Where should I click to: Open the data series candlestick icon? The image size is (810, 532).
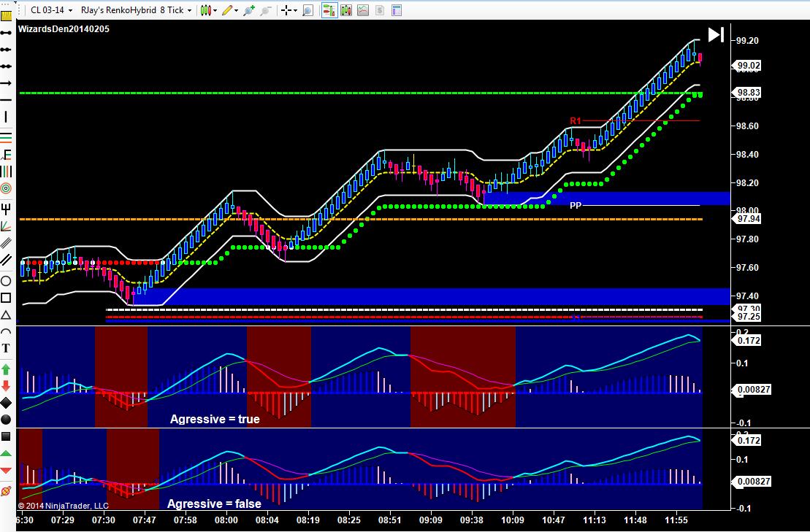pyautogui.click(x=346, y=9)
